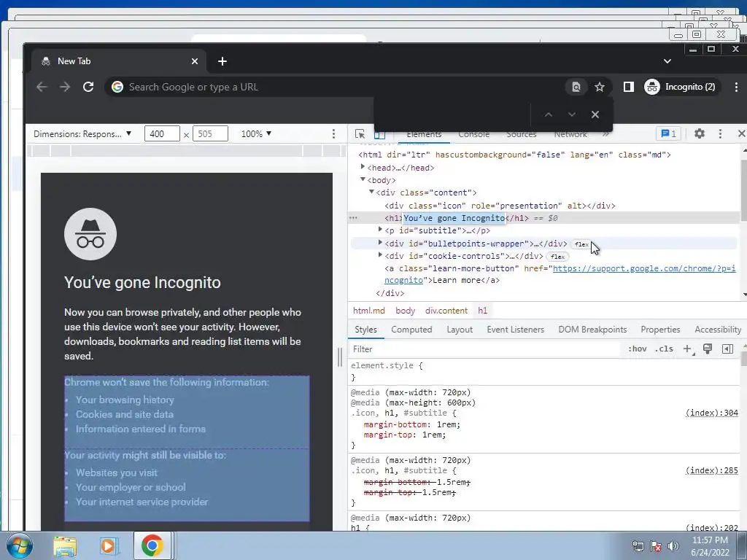This screenshot has height=560, width=747.
Task: Switch to the Console tab
Action: (473, 134)
